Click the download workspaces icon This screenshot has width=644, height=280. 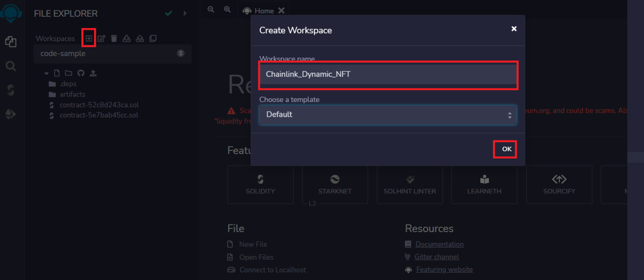[127, 38]
